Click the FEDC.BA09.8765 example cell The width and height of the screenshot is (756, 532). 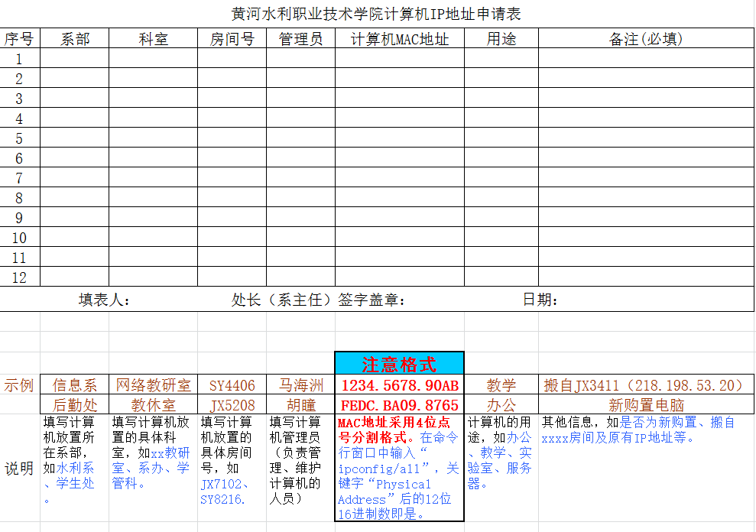click(399, 405)
